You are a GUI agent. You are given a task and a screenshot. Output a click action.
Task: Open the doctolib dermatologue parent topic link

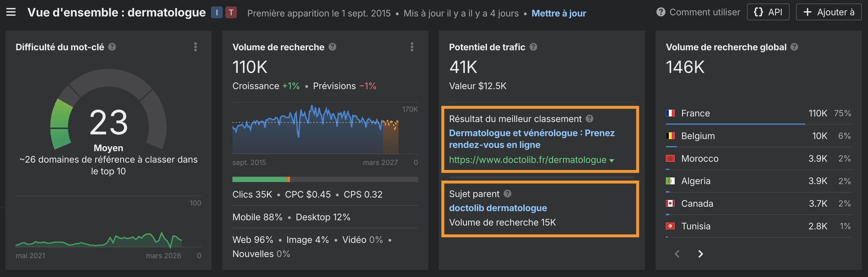498,208
